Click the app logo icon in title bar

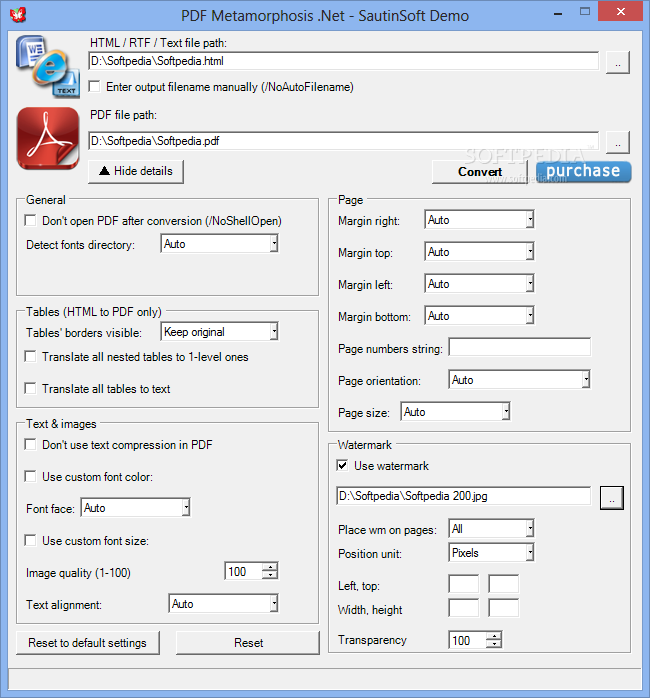(18, 15)
